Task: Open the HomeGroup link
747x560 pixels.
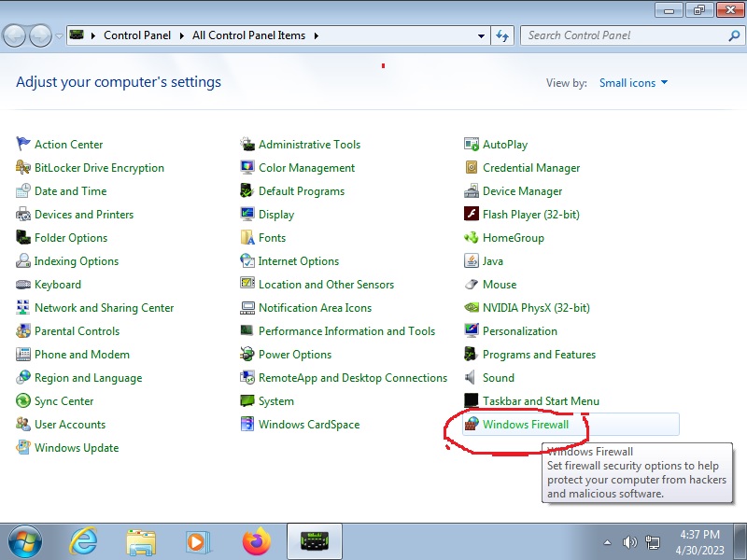Action: tap(513, 238)
